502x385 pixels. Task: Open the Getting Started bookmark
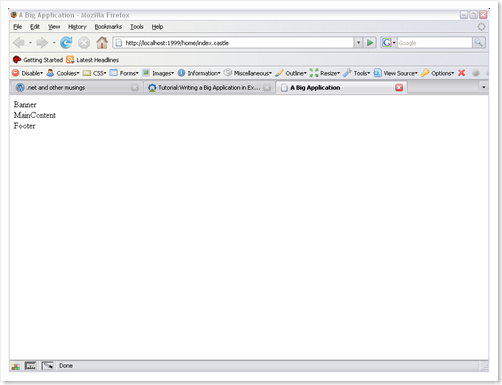coord(38,60)
